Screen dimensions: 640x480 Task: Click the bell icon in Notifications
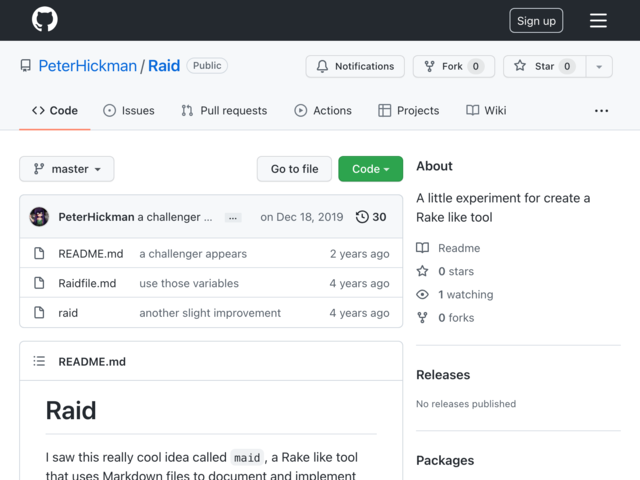click(x=322, y=66)
